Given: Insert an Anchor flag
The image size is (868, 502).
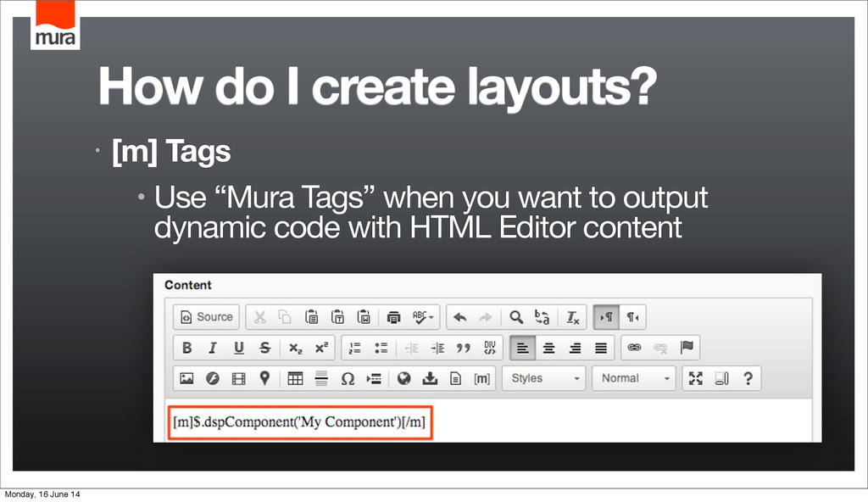Looking at the screenshot, I should (687, 348).
